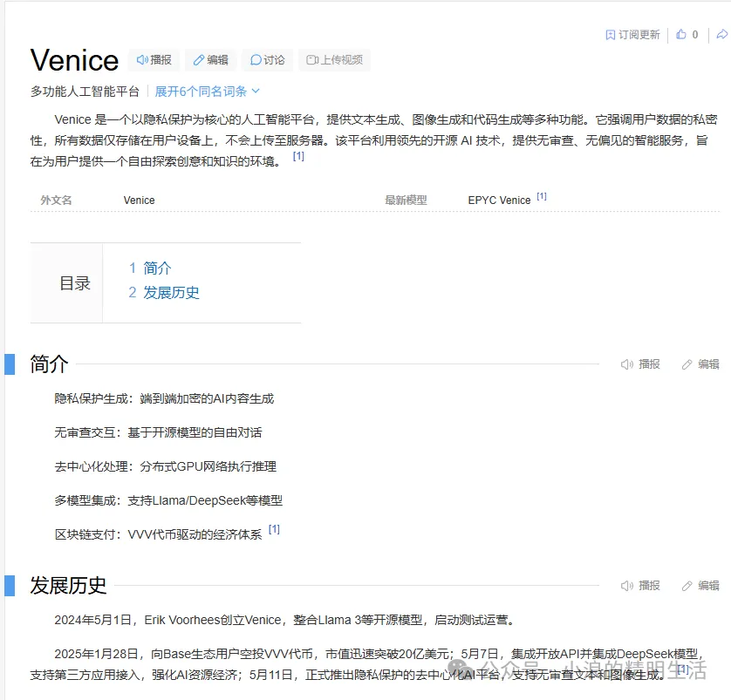Click the 多功能人工智能平台 subtitle
Viewport: 731px width, 700px height.
(85, 92)
